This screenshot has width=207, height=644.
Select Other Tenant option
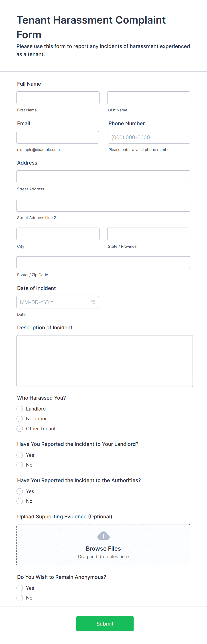(x=20, y=429)
